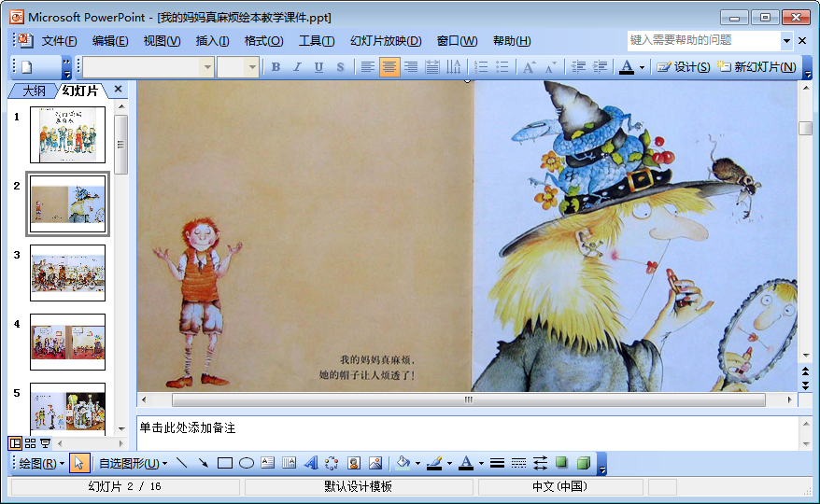The image size is (820, 504).
Task: Switch to 幻灯片 tab
Action: (x=80, y=91)
